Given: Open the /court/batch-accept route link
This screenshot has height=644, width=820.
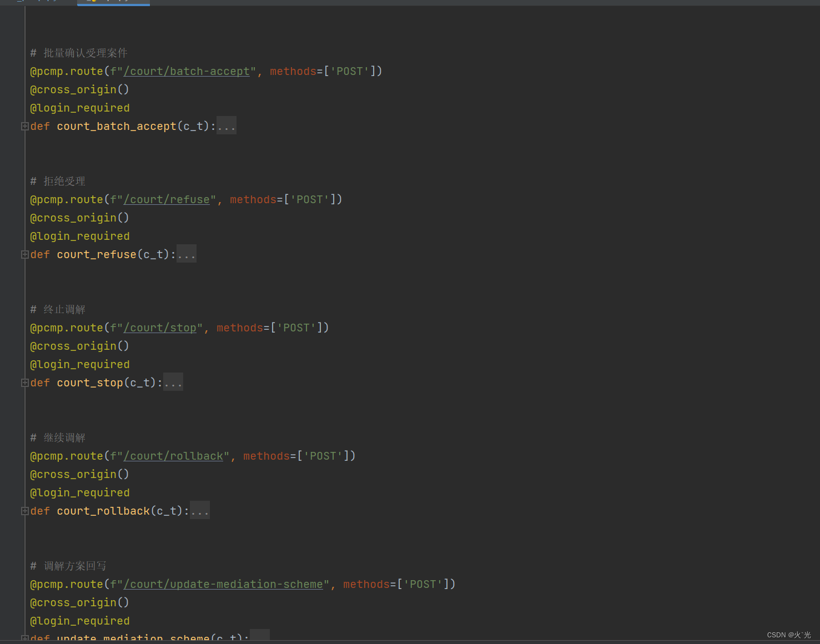Looking at the screenshot, I should point(187,71).
